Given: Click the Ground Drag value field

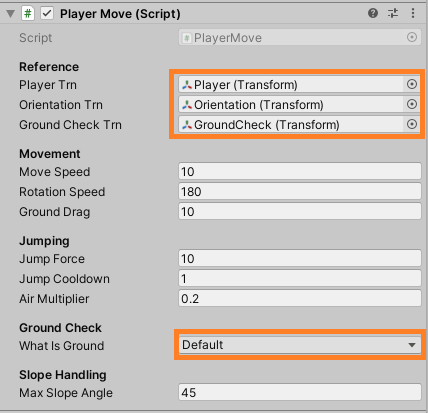Looking at the screenshot, I should pyautogui.click(x=300, y=212).
